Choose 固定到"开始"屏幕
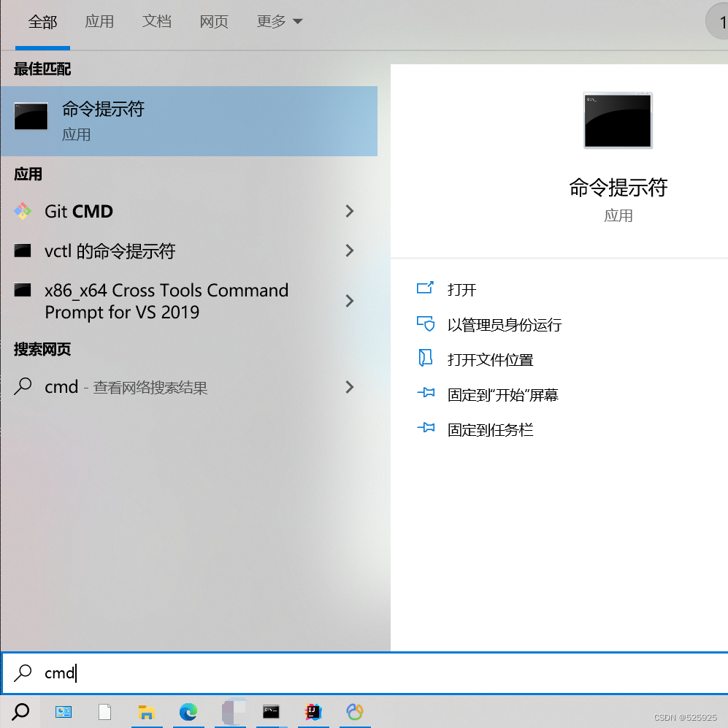The image size is (728, 728). pyautogui.click(x=503, y=395)
